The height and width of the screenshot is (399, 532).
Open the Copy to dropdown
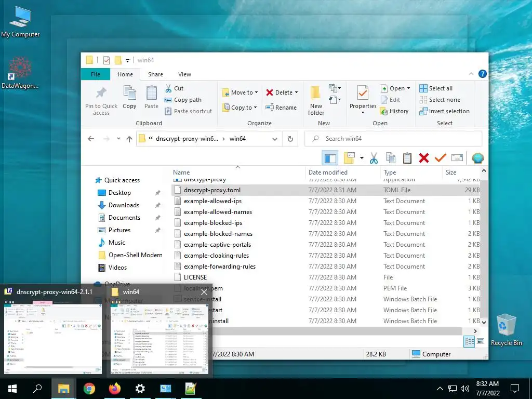click(240, 108)
